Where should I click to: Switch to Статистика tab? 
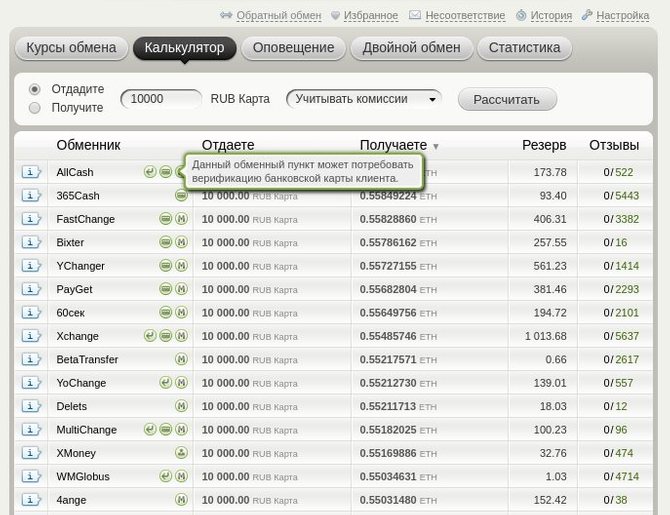point(524,47)
